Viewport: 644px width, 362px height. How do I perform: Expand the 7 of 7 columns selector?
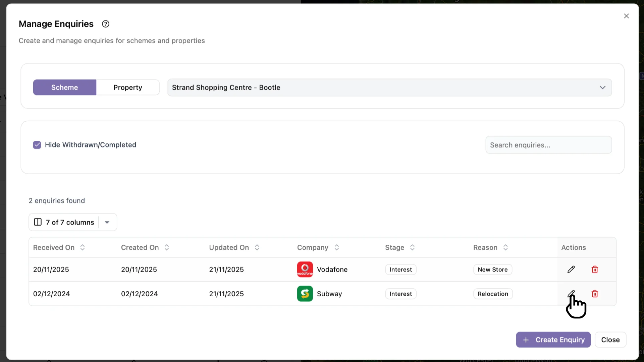pyautogui.click(x=107, y=222)
